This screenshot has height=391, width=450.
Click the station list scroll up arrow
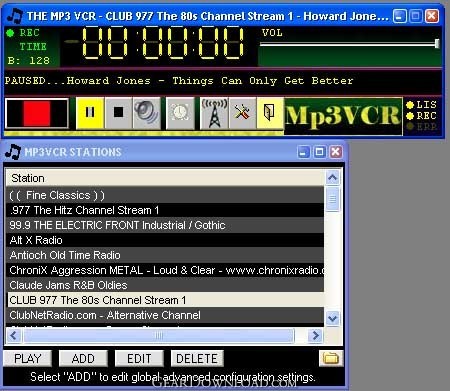click(333, 178)
